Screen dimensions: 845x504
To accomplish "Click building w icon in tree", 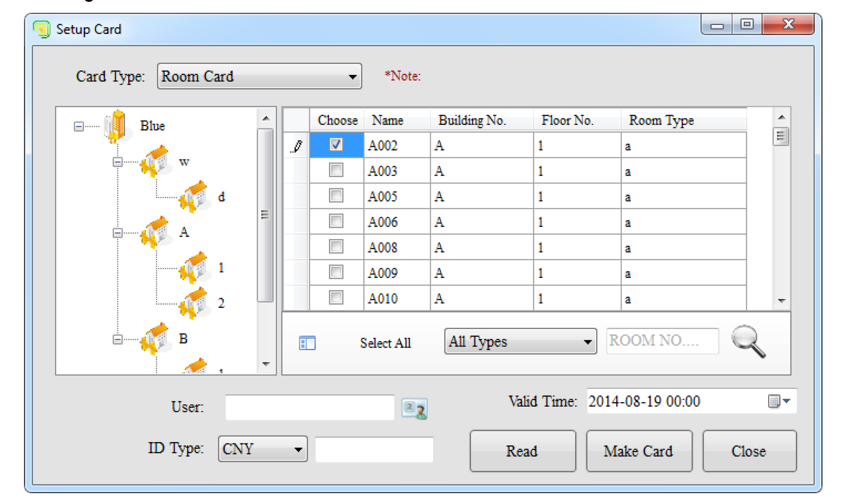I will click(155, 161).
